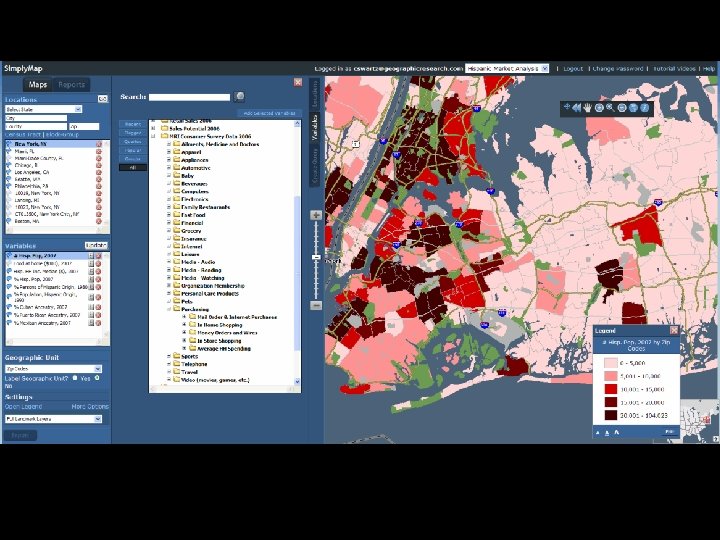This screenshot has height=540, width=720.
Task: Open the vertical Variables side tab
Action: coord(315,127)
